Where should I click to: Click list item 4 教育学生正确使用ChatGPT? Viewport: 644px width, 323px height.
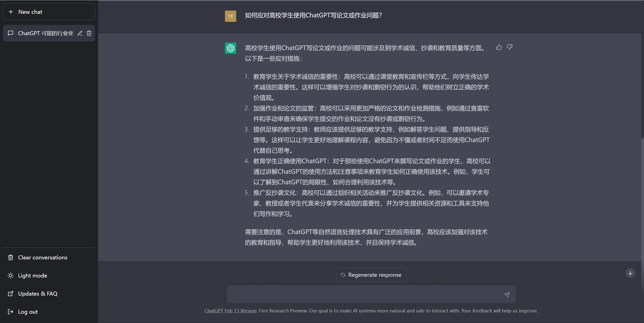tap(372, 171)
